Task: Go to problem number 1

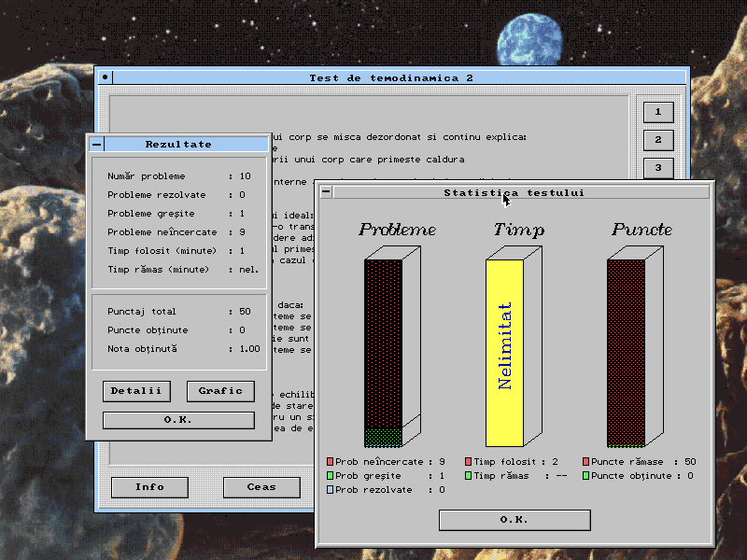Action: 657,112
